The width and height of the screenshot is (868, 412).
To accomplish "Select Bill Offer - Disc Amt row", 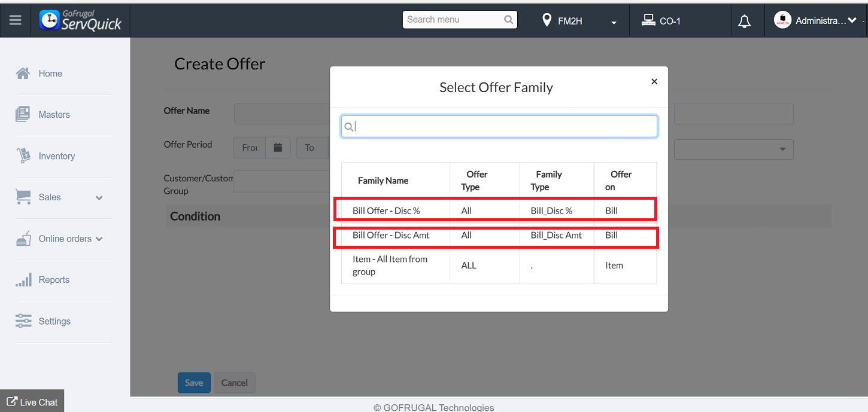I will pyautogui.click(x=391, y=235).
